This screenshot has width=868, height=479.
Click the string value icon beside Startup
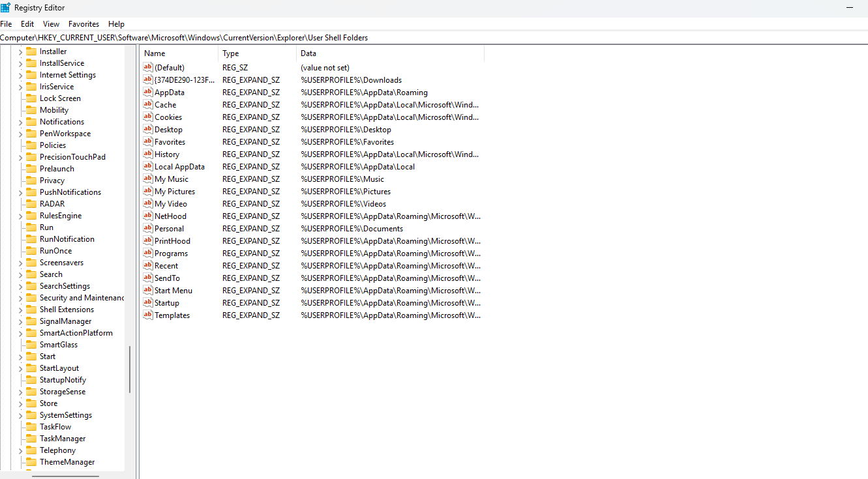tap(148, 302)
